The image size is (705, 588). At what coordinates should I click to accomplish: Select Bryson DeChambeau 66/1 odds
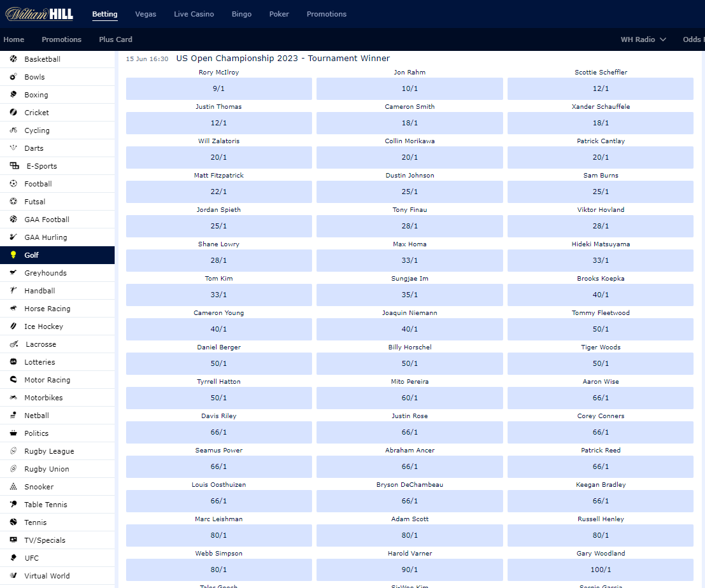coord(409,501)
